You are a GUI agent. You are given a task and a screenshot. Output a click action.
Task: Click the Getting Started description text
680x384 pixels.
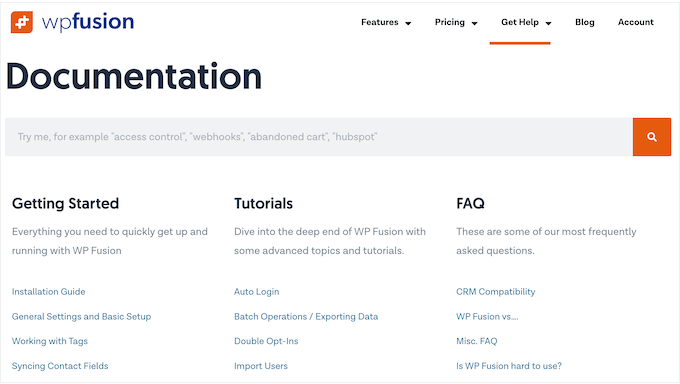[x=110, y=241]
